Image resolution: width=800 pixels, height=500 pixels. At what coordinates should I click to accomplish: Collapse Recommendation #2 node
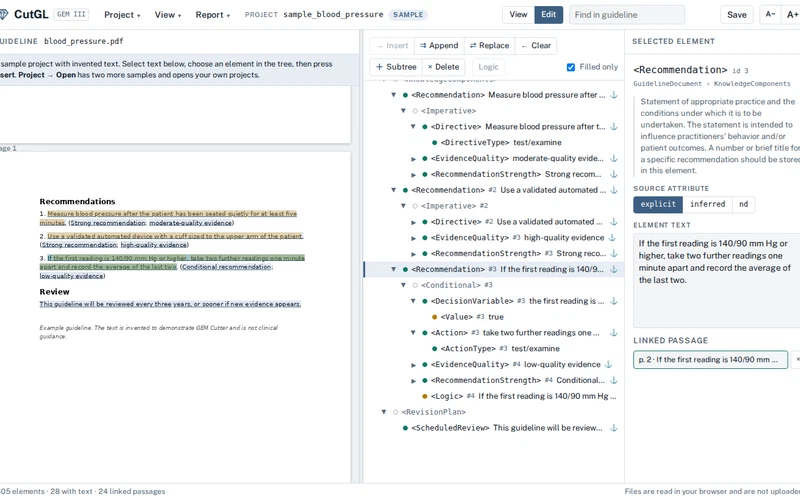(393, 190)
